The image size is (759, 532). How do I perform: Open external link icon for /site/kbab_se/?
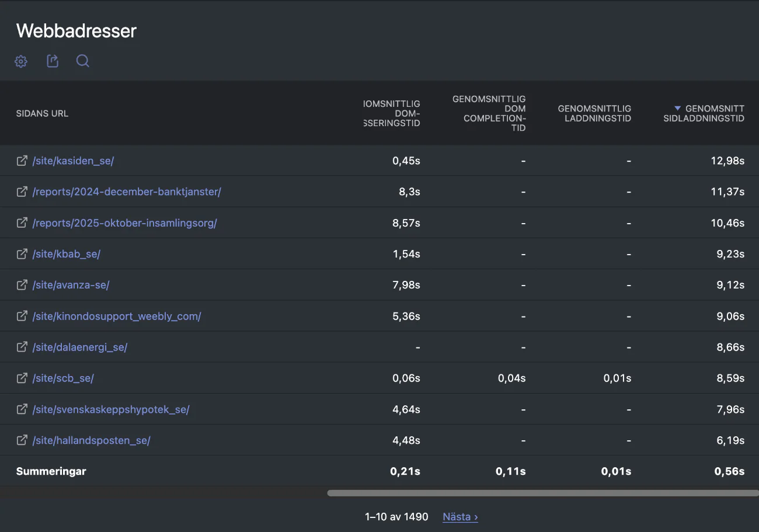click(x=22, y=254)
